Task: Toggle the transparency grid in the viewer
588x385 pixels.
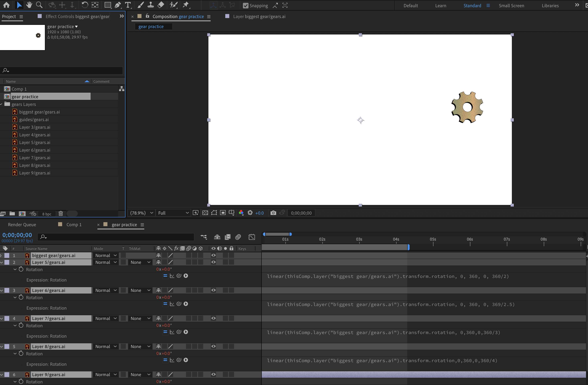Action: click(x=205, y=213)
